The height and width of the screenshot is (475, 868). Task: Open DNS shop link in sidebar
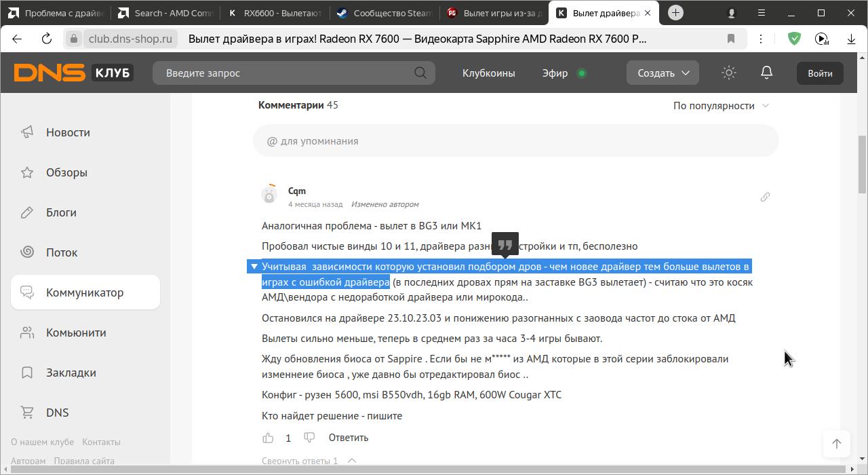pyautogui.click(x=85, y=413)
